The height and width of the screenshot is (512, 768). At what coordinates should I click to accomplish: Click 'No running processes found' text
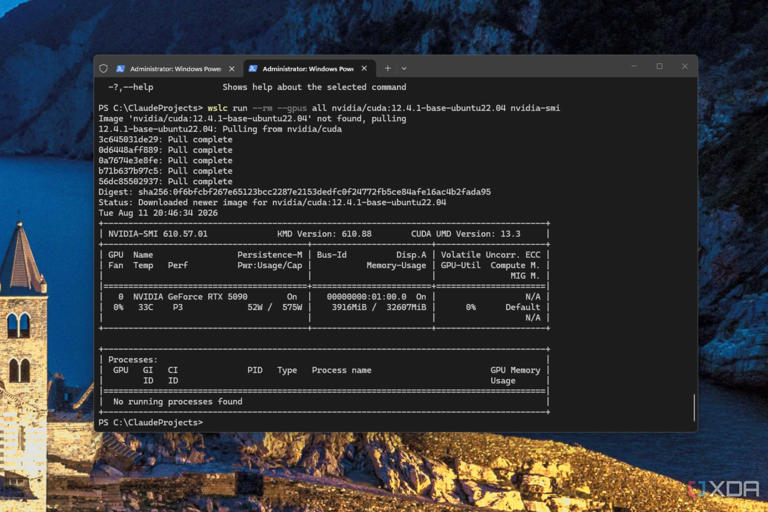click(x=178, y=402)
